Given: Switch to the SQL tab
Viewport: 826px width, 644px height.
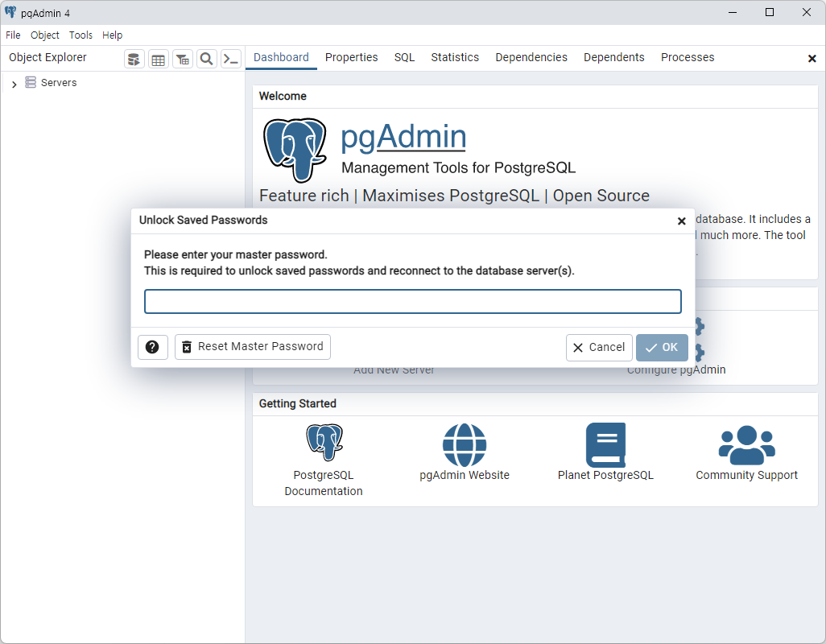Looking at the screenshot, I should (x=405, y=57).
